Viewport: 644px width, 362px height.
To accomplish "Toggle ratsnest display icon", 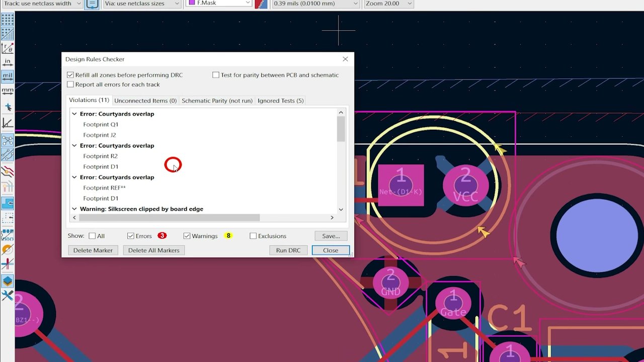I will coord(8,140).
